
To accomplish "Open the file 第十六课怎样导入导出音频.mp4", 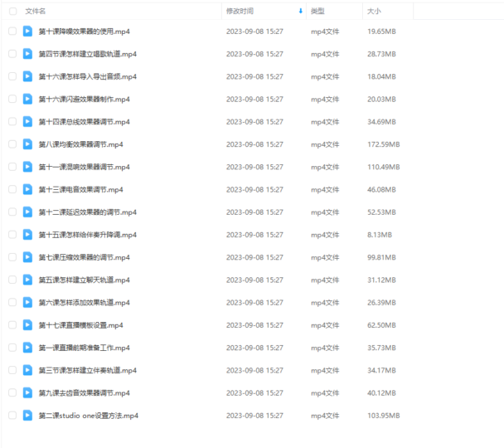I will tap(87, 76).
